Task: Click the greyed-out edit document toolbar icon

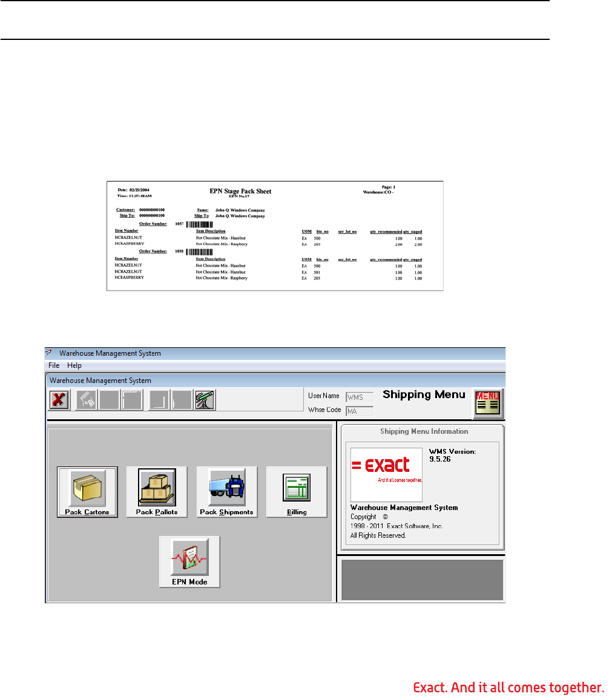Action: (x=87, y=399)
